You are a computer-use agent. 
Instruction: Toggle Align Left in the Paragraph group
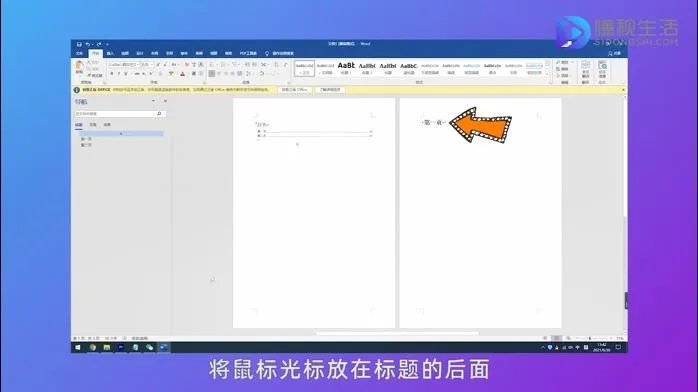212,74
